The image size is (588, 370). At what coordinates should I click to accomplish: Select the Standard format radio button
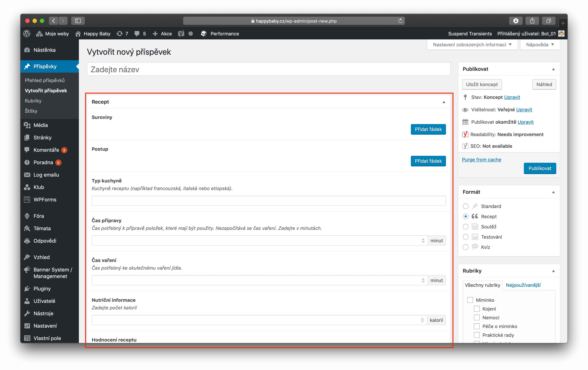click(465, 206)
